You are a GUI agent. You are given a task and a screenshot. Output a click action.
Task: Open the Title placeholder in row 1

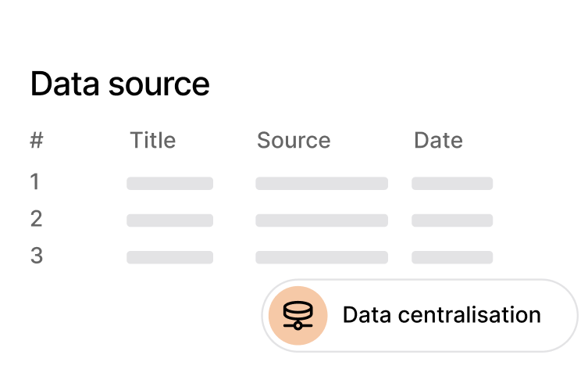point(169,184)
